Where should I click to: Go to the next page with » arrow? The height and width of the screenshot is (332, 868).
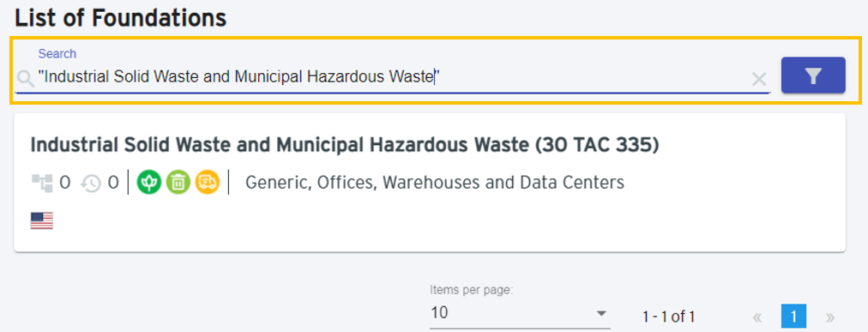point(829,317)
